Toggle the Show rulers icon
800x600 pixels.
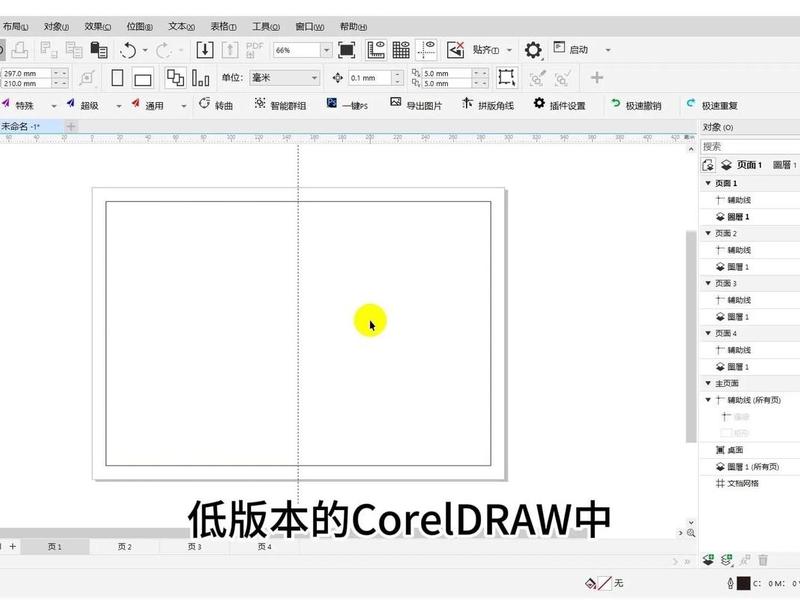pyautogui.click(x=376, y=49)
